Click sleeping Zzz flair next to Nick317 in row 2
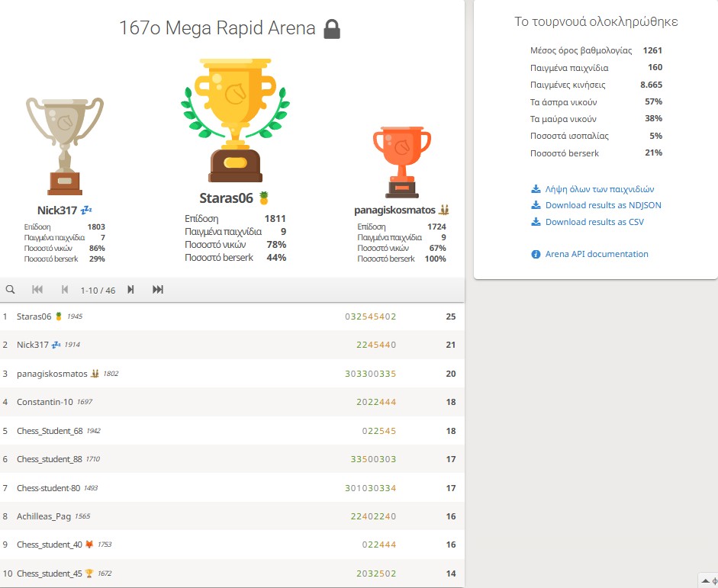Screen dimensions: 718x588 click(56, 345)
